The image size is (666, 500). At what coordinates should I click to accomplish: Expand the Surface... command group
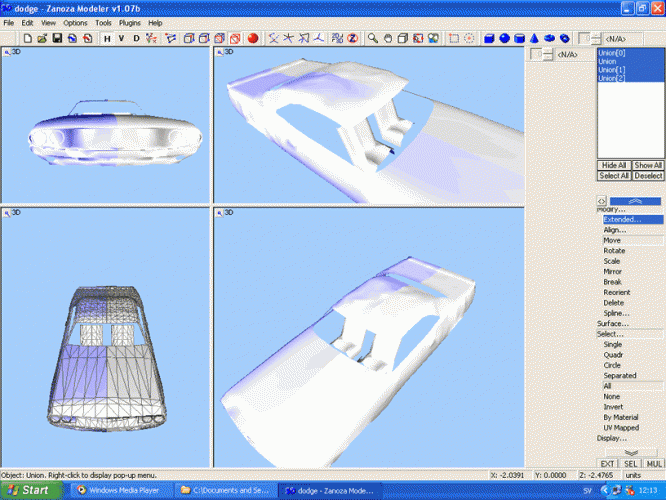click(613, 323)
